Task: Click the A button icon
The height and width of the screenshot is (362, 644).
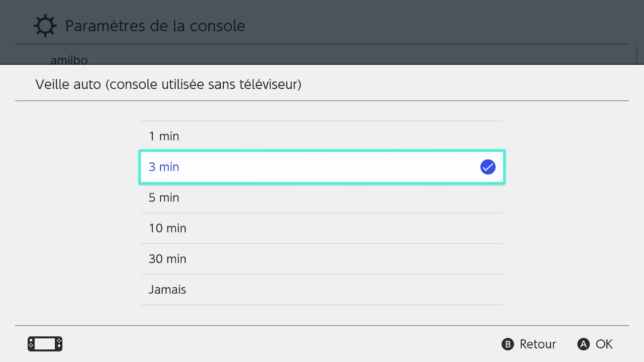Action: [583, 344]
